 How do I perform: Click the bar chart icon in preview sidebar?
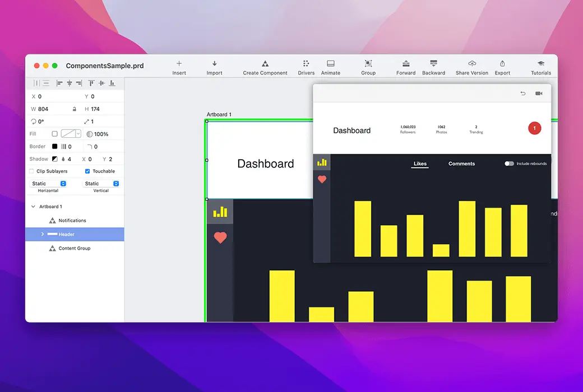[322, 162]
